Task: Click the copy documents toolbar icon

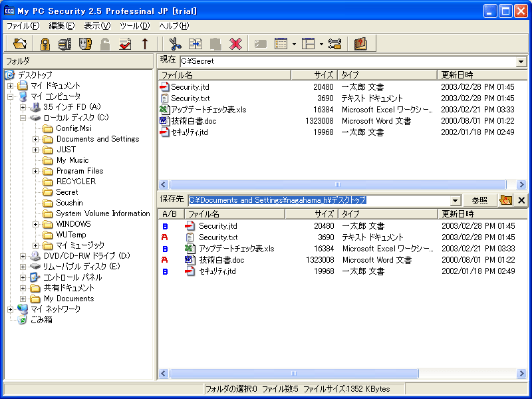Action: click(x=196, y=44)
